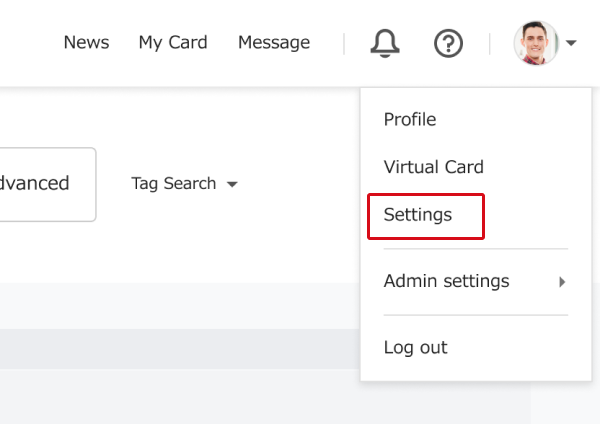Open the highlighted Settings menu item

[x=426, y=217]
